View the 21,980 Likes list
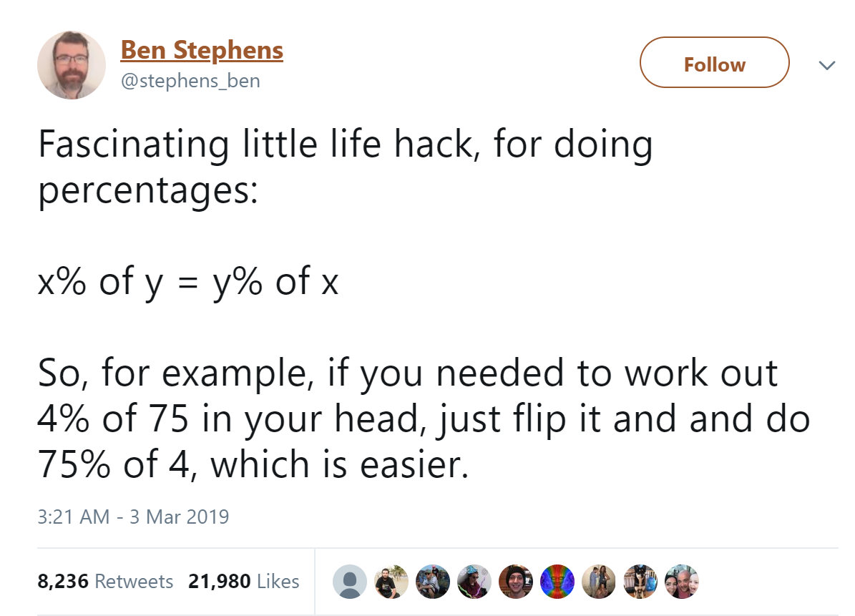The image size is (855, 616). pyautogui.click(x=244, y=581)
